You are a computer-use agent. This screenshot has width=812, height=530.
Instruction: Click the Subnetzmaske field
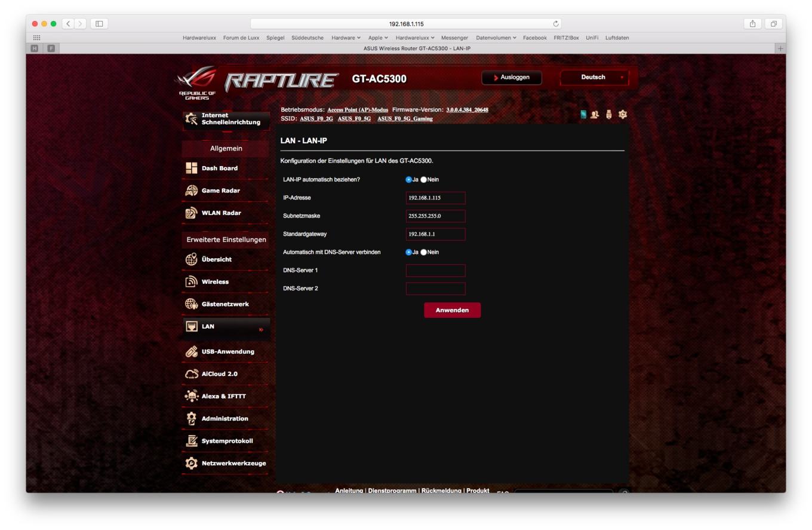point(435,216)
